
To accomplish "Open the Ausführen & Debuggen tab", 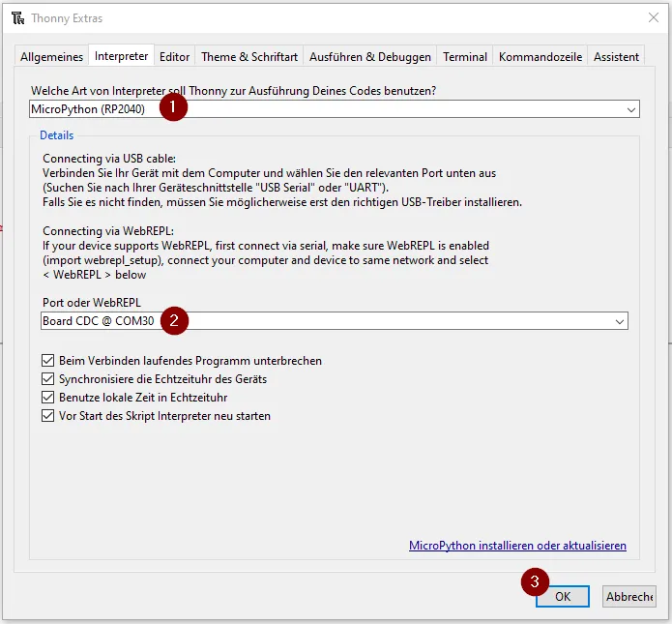I will point(370,57).
